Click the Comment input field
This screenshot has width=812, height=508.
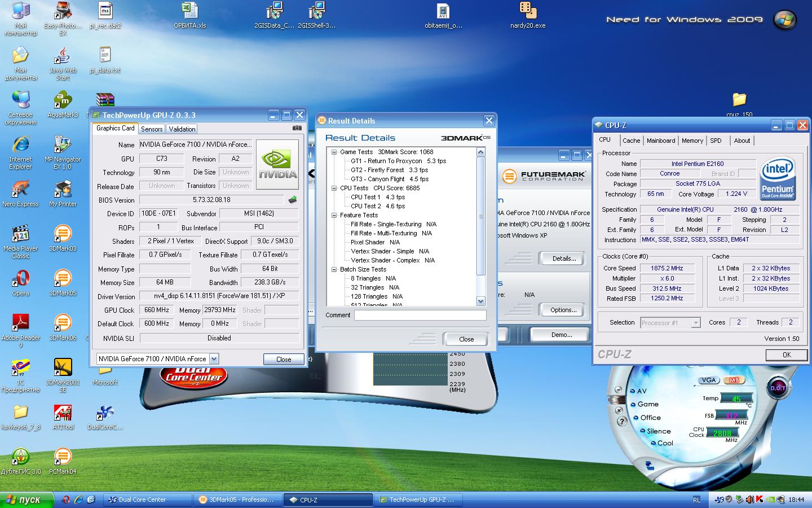pos(420,316)
